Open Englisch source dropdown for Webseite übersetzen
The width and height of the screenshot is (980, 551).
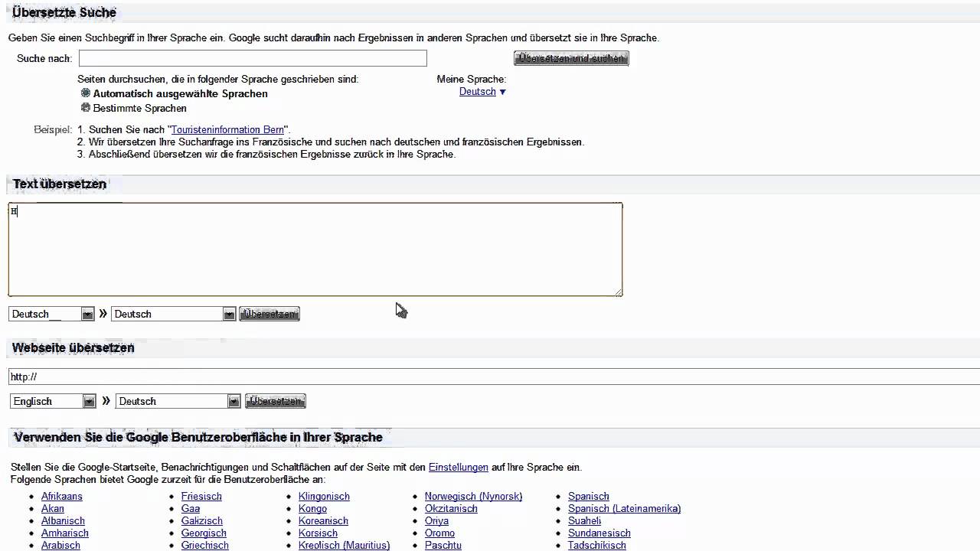(x=53, y=401)
